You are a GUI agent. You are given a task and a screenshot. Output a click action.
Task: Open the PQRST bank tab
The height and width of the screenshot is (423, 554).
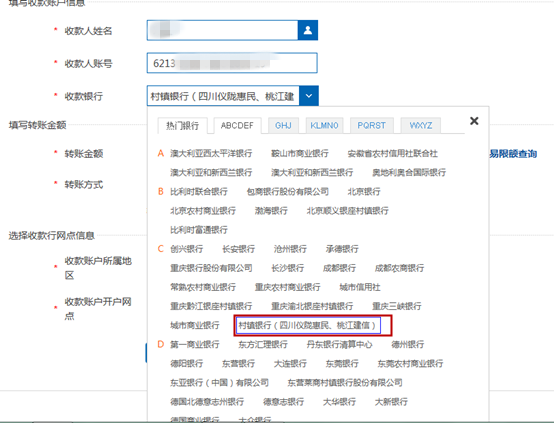coord(371,125)
